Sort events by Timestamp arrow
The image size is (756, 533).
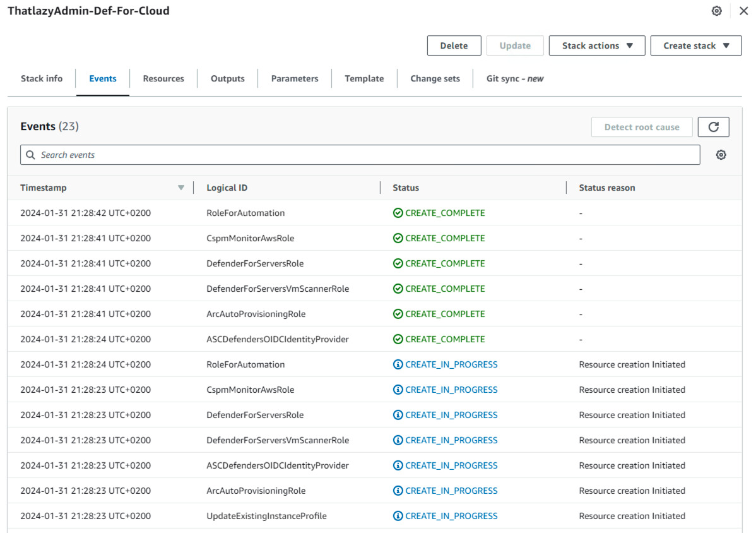(181, 188)
